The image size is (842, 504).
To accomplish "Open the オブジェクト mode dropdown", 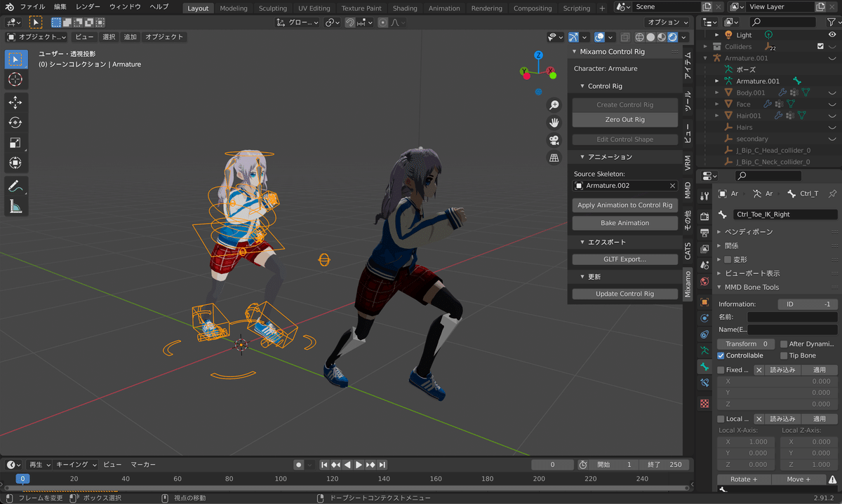I will (37, 37).
